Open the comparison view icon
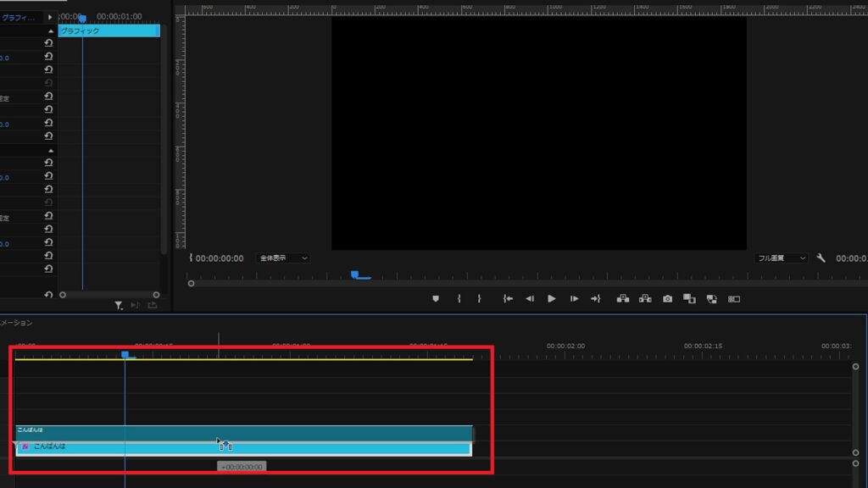The width and height of the screenshot is (868, 488). pos(689,299)
